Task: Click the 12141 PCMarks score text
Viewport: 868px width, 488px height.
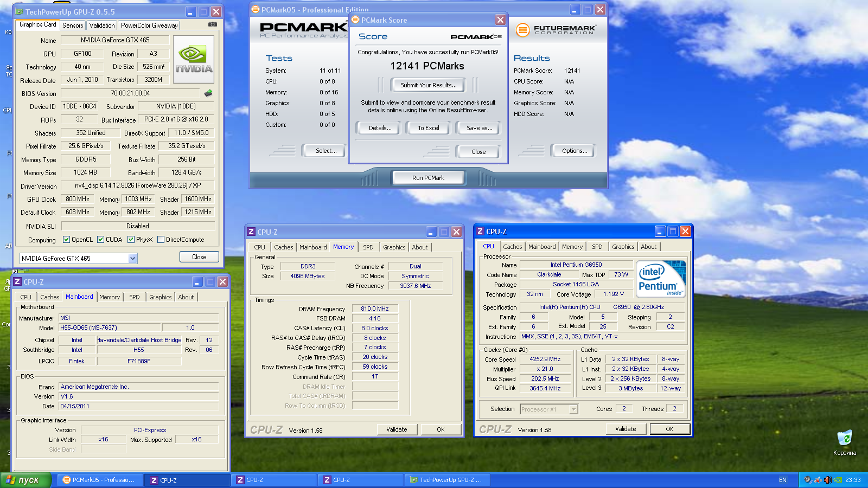Action: click(x=427, y=66)
